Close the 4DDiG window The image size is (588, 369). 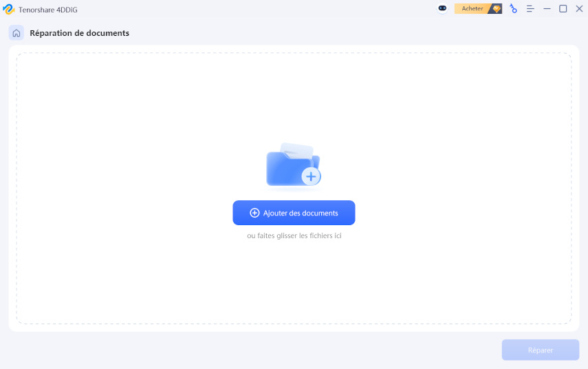pos(579,9)
